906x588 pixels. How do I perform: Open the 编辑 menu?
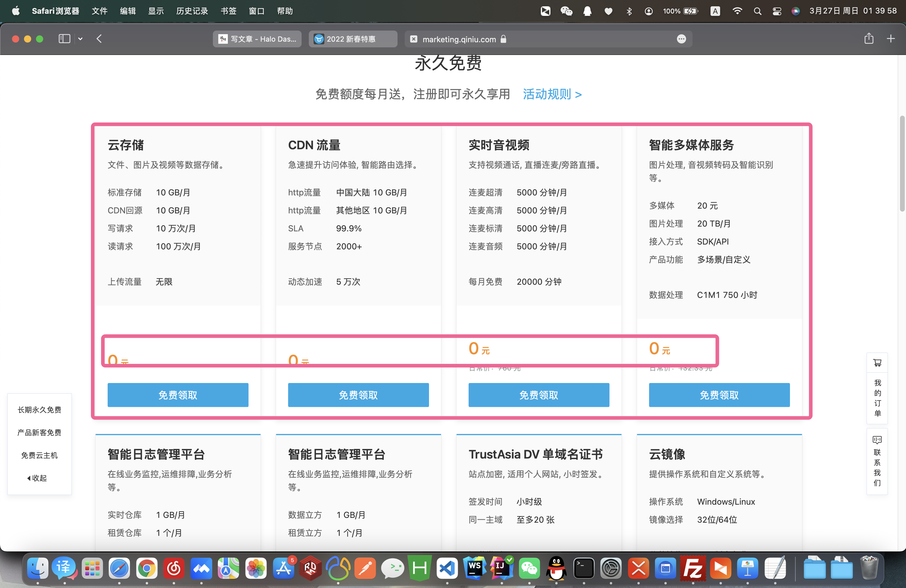pyautogui.click(x=127, y=11)
